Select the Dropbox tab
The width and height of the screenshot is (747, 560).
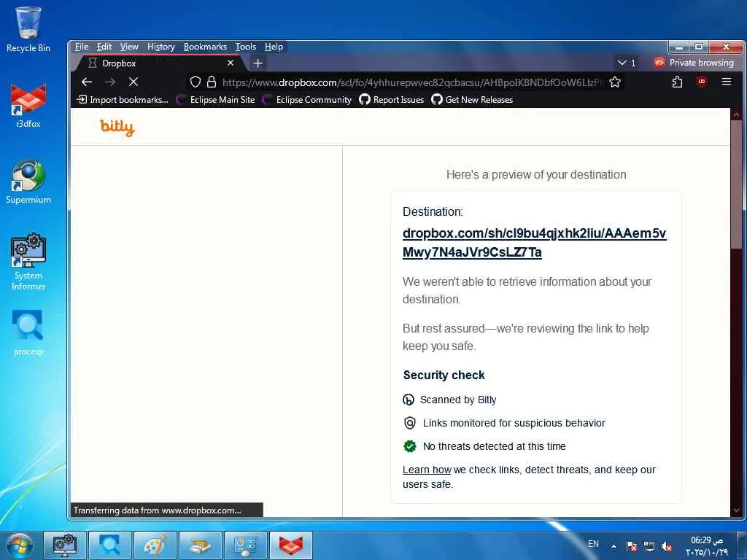point(158,63)
